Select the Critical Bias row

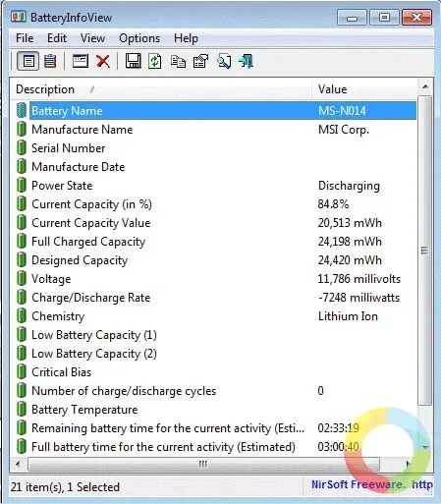216,372
